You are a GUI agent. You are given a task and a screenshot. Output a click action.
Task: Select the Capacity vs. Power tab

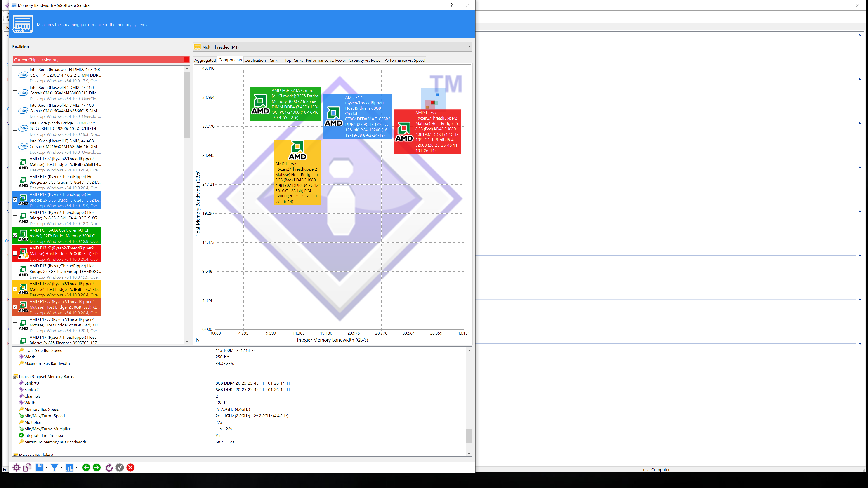pos(365,60)
